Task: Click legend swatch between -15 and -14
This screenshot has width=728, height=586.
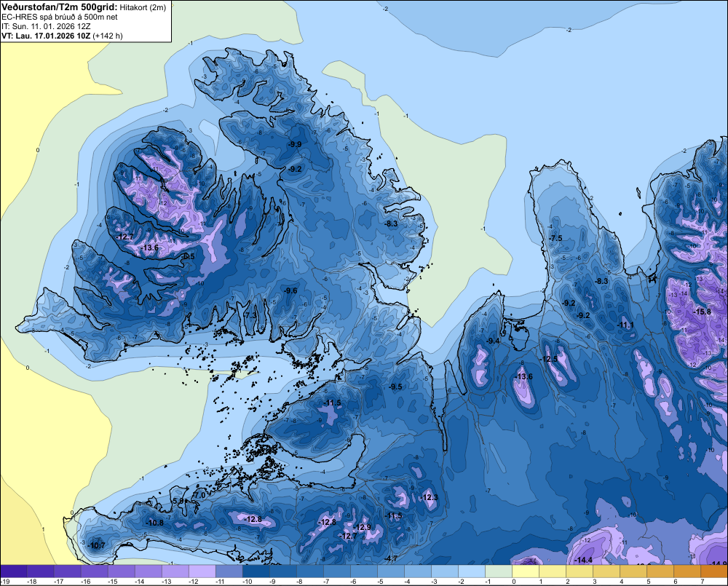Action: point(121,571)
